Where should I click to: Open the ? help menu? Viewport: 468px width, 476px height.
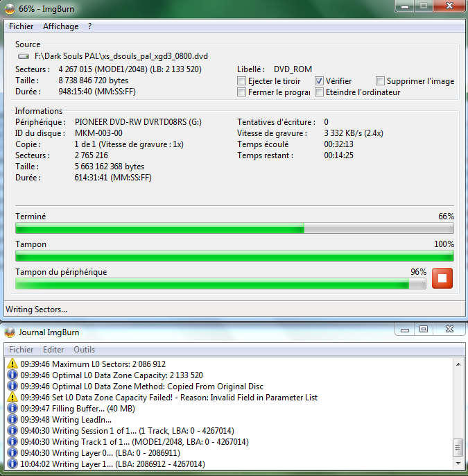(89, 26)
